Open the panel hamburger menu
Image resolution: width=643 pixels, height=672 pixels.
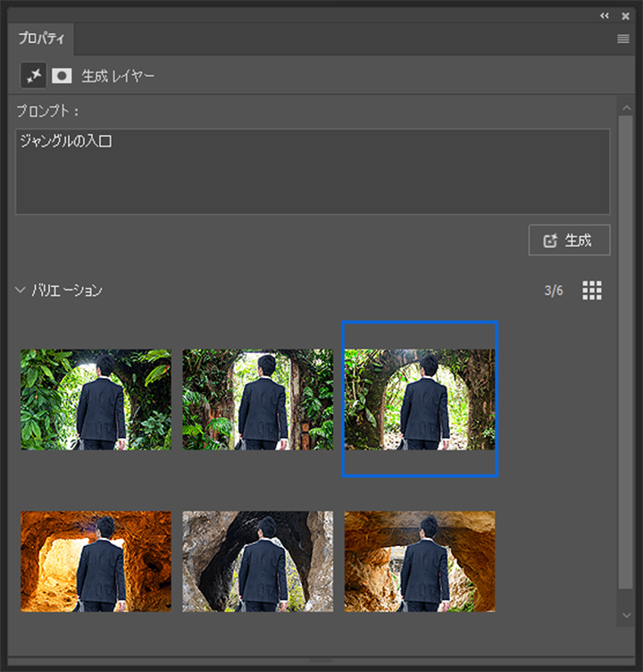[623, 39]
